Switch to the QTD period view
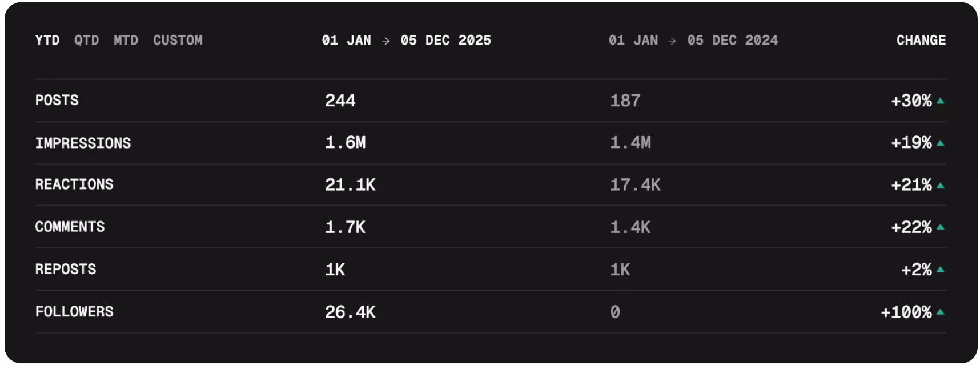 pyautogui.click(x=86, y=40)
